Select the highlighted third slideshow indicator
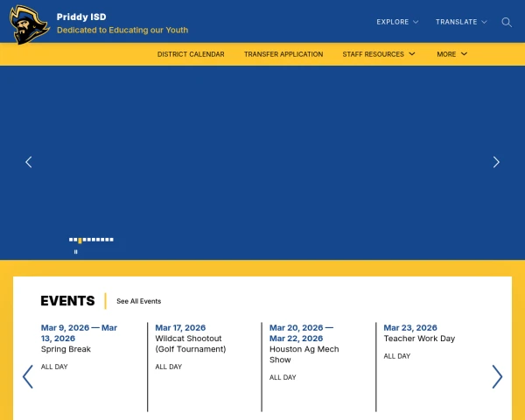The width and height of the screenshot is (525, 420). point(80,241)
